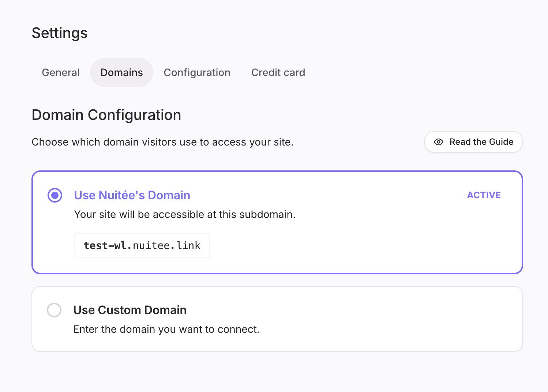Switch to the Domains tab
The image size is (548, 392).
coord(121,72)
